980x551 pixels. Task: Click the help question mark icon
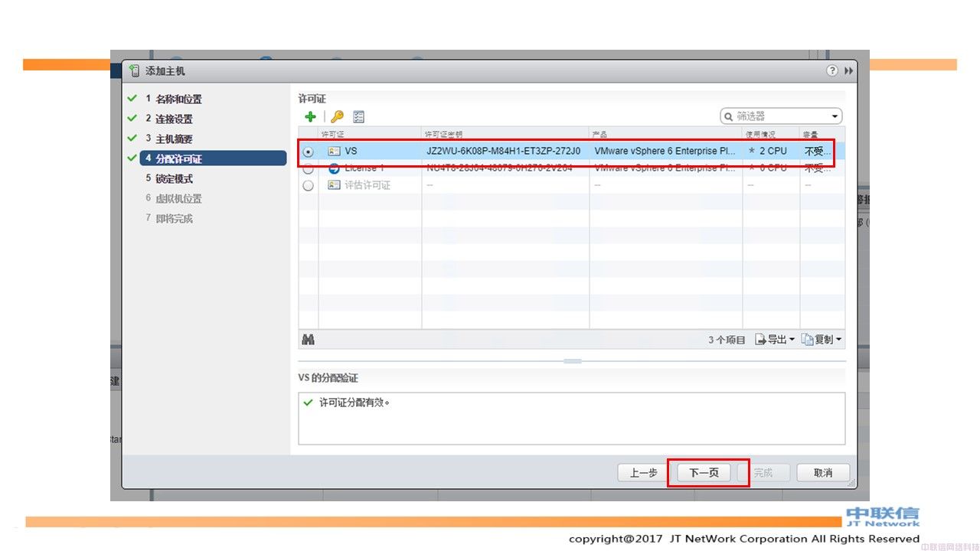[x=832, y=70]
